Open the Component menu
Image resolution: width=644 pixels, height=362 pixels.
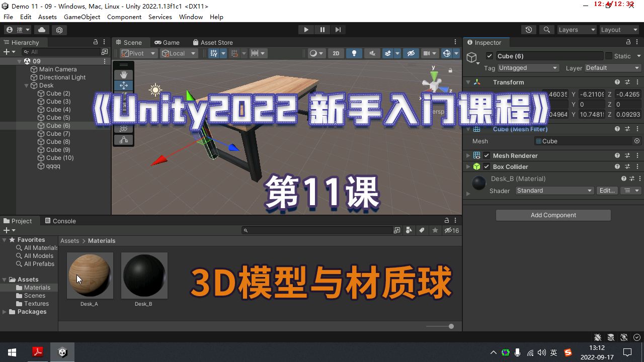point(124,17)
